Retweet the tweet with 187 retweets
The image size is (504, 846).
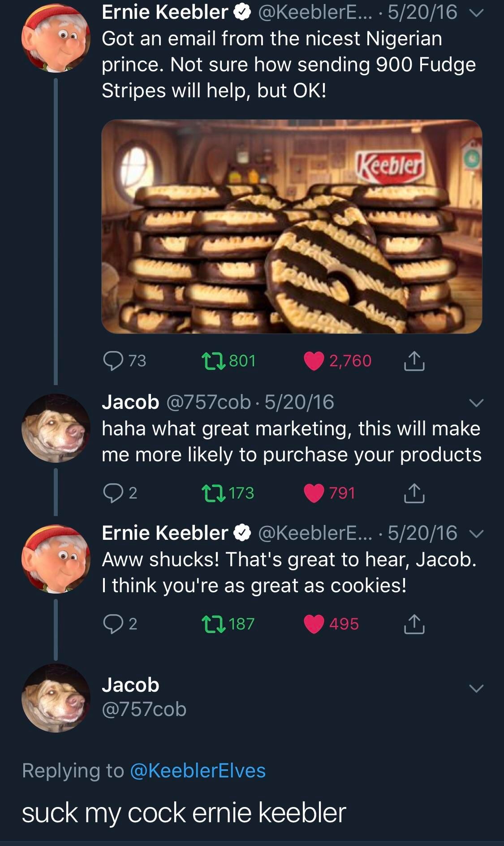pyautogui.click(x=214, y=624)
